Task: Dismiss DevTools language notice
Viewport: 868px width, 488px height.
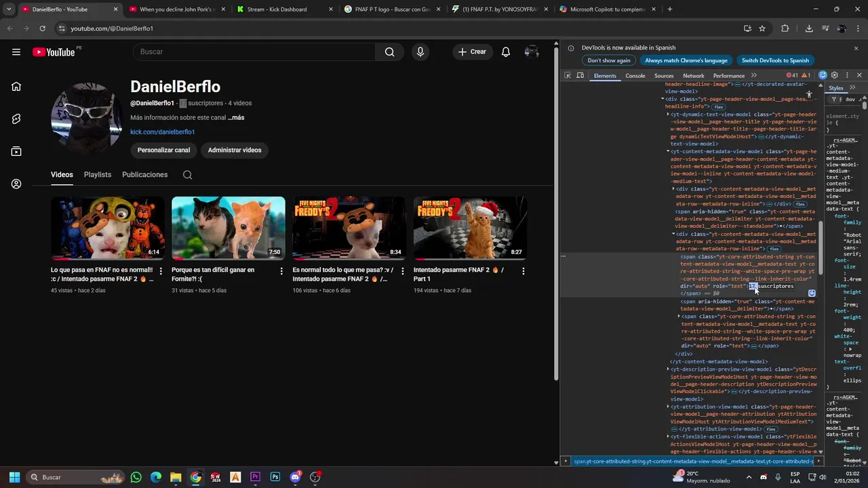Action: (856, 48)
